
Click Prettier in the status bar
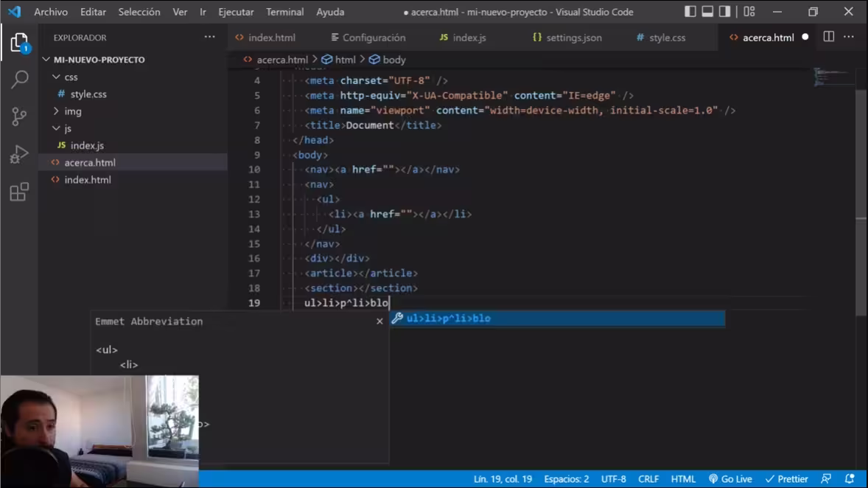pos(786,479)
